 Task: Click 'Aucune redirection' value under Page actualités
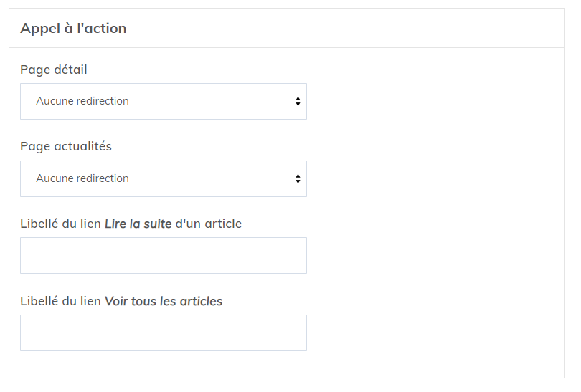pos(82,178)
